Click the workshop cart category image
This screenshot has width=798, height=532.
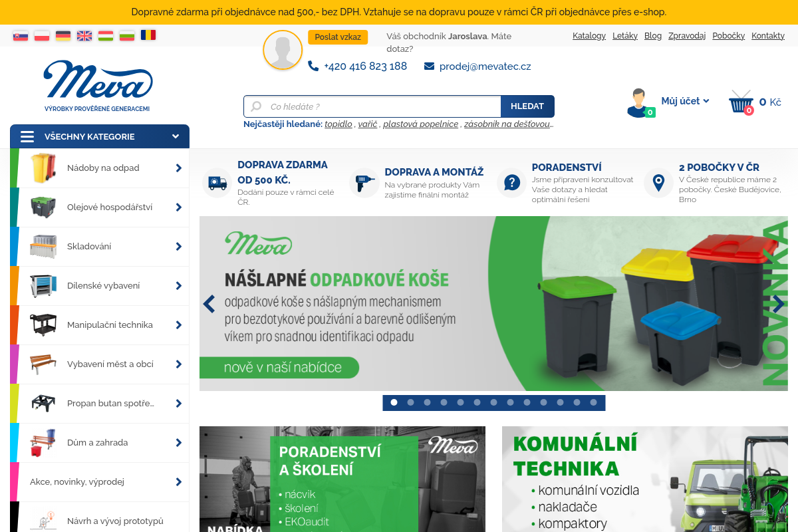coord(43,286)
